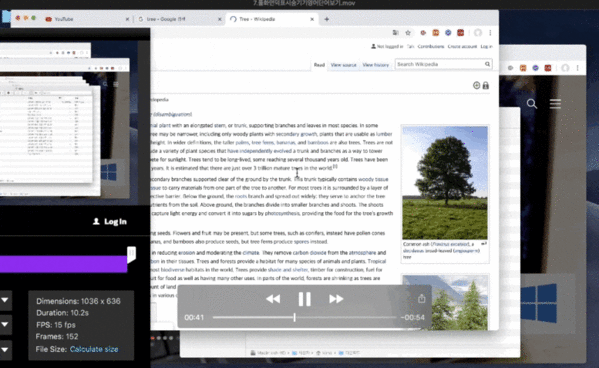Open the hamburger menu in back browser window
Image resolution: width=599 pixels, height=368 pixels.
point(555,104)
